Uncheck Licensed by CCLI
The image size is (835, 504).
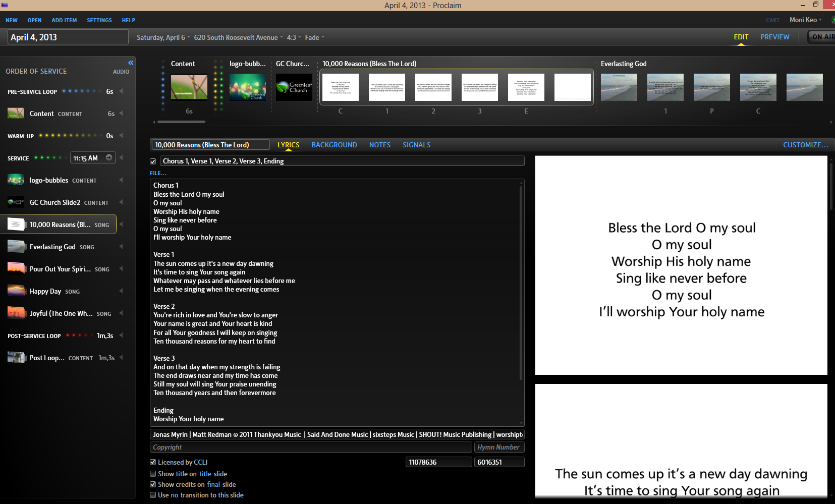pos(153,462)
